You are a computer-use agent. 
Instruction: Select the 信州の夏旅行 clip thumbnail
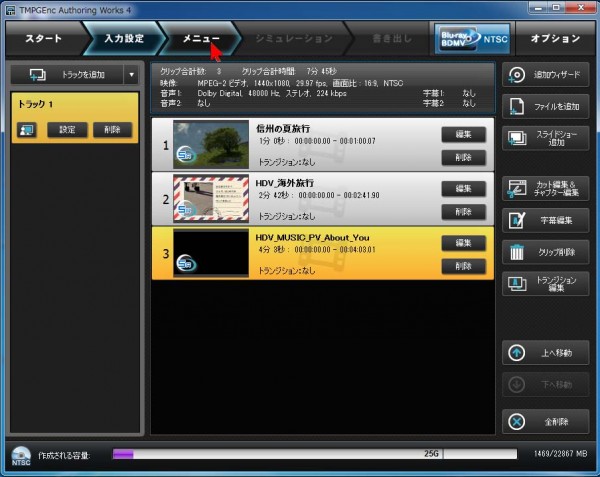coord(211,144)
